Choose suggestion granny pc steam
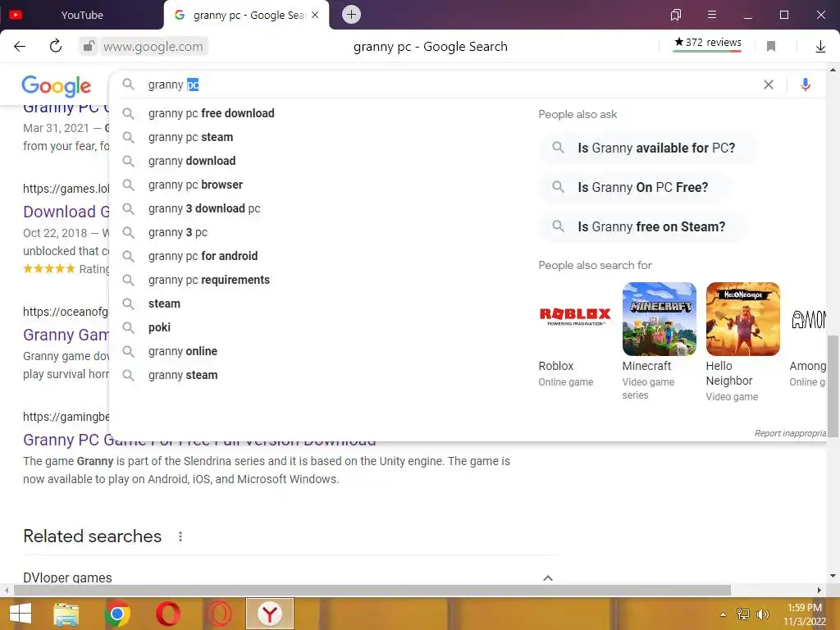 click(190, 137)
